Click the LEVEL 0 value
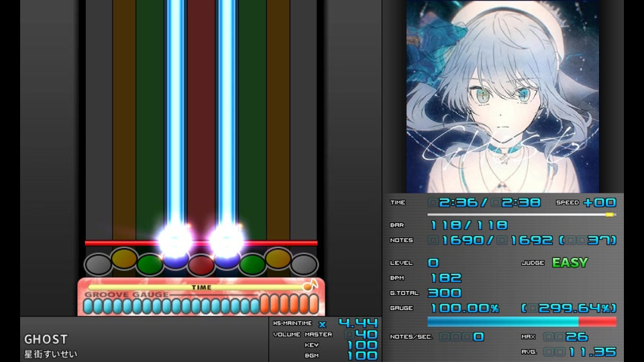 click(433, 263)
